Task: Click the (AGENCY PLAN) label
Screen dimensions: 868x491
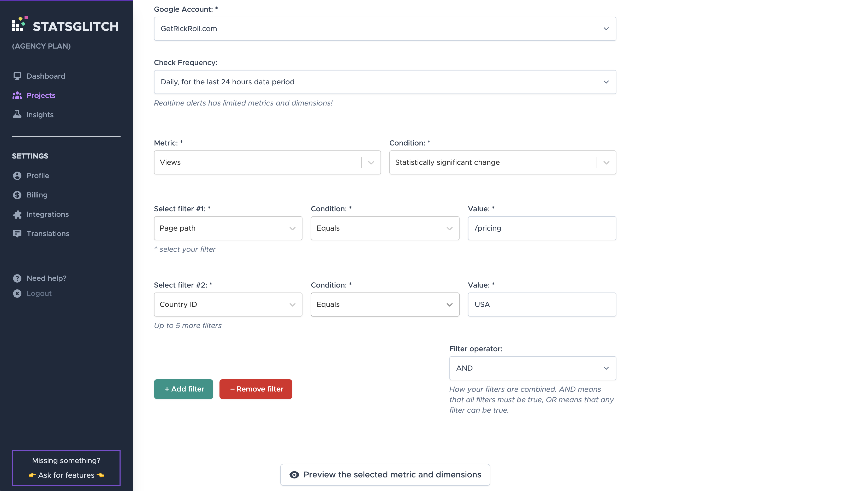Action: point(41,46)
